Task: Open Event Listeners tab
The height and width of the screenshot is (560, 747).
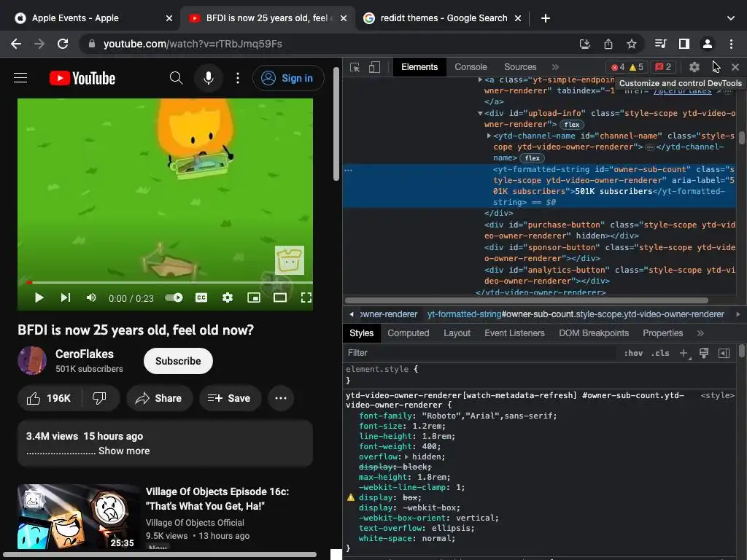Action: [x=514, y=333]
